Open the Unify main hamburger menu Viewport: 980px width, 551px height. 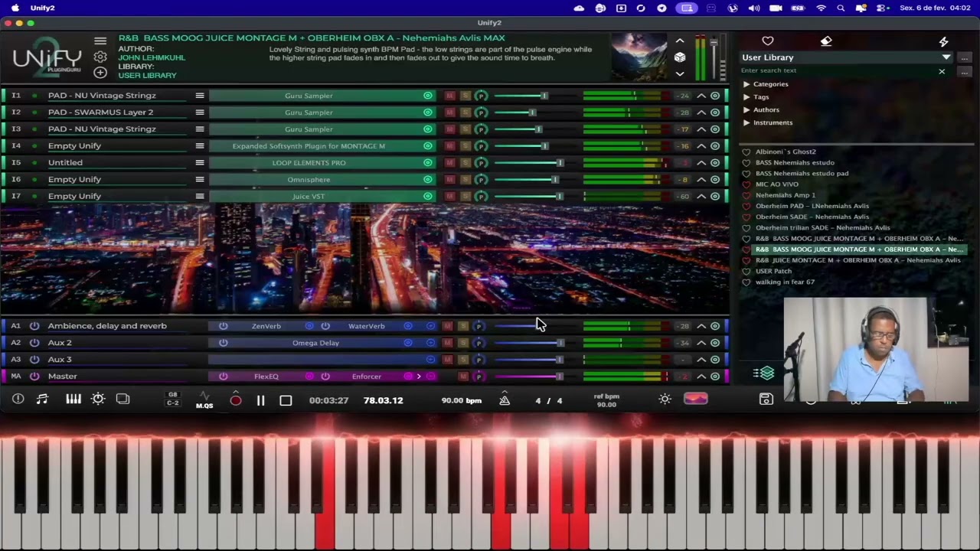(100, 41)
